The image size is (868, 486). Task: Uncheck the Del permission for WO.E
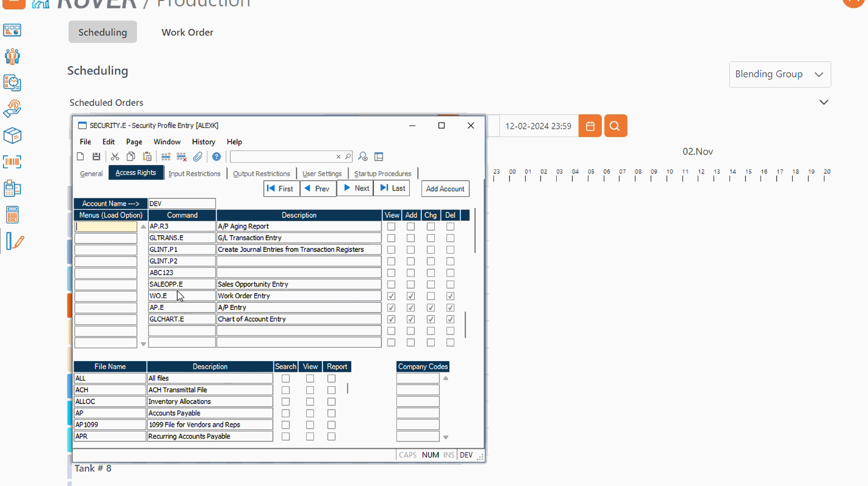(450, 296)
